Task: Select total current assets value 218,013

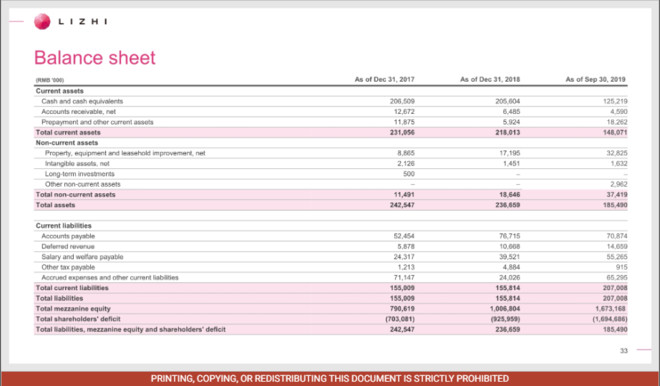Action: pyautogui.click(x=508, y=133)
